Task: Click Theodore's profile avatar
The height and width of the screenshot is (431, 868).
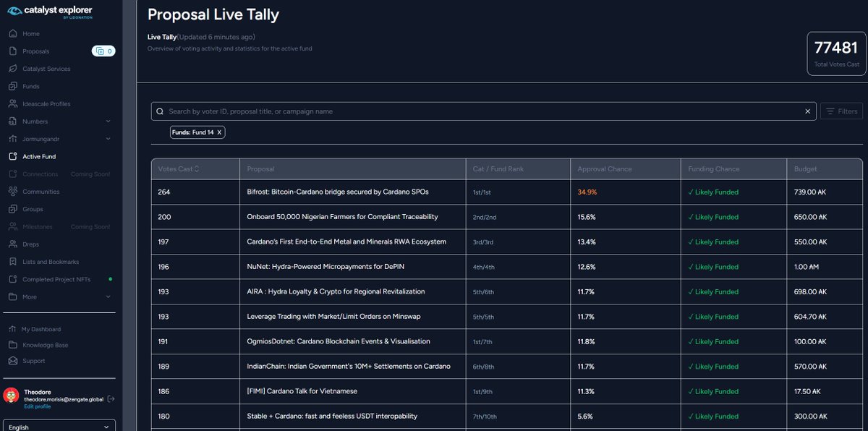Action: coord(11,396)
